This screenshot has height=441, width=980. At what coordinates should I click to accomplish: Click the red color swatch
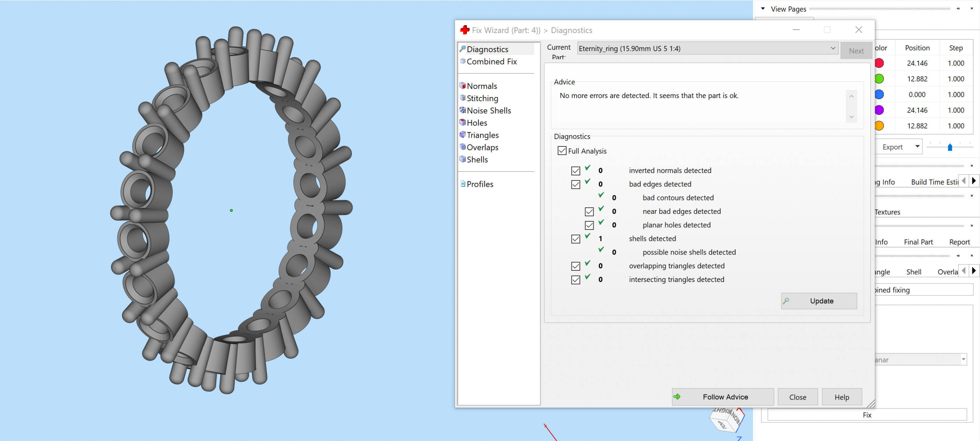pos(879,63)
